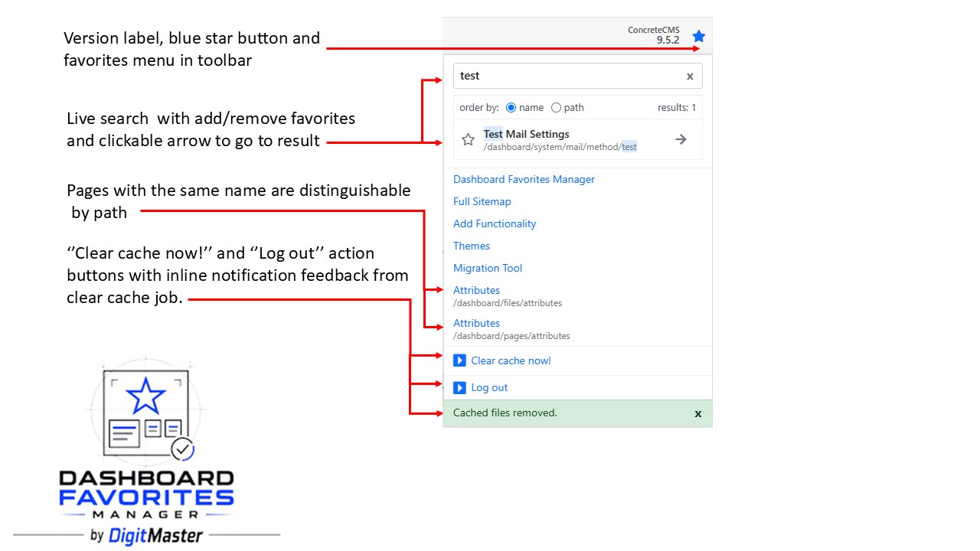Select order by name radio button

pyautogui.click(x=511, y=108)
